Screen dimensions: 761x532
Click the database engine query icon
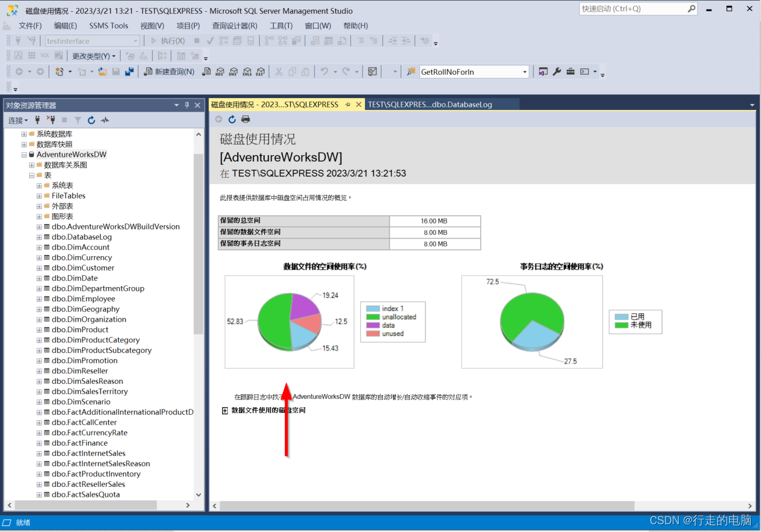206,72
